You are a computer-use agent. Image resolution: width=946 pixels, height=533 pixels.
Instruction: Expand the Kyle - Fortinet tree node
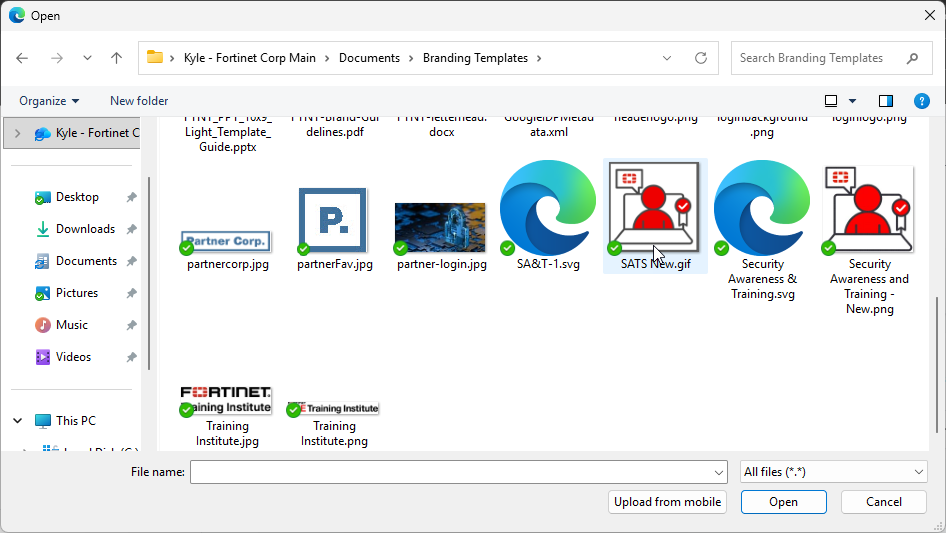pos(17,133)
